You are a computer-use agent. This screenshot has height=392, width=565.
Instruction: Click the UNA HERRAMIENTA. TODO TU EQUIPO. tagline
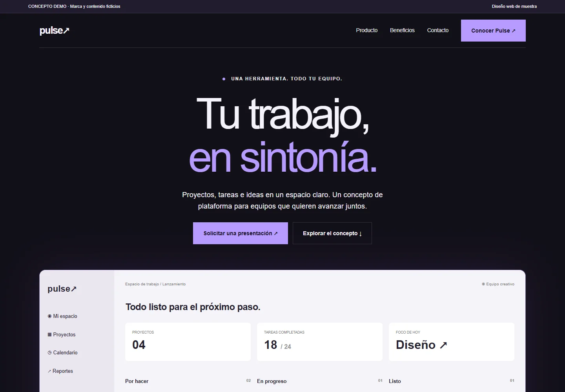(x=286, y=79)
